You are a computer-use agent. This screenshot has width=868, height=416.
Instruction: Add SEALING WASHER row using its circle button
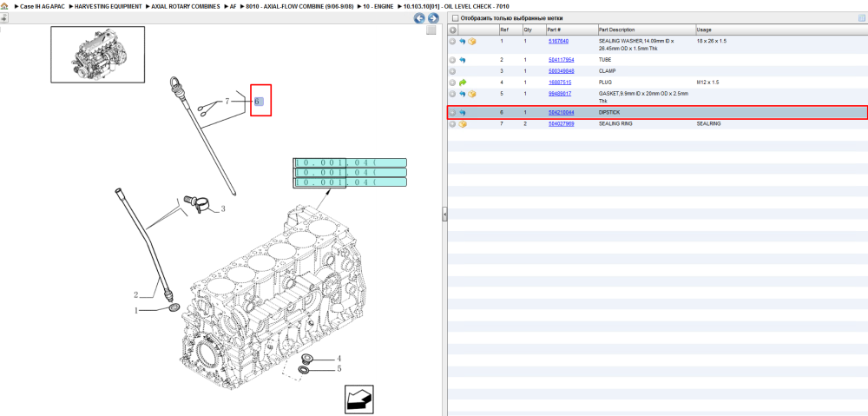[x=452, y=42]
